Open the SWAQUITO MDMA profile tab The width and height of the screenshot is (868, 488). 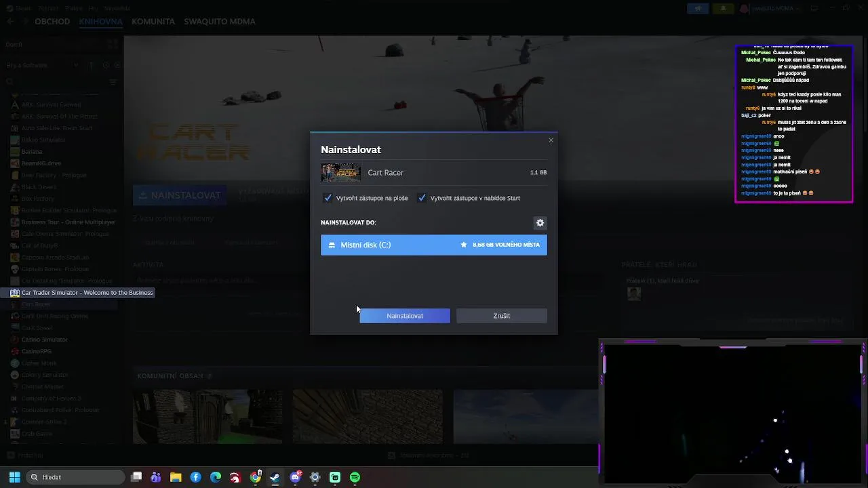(x=220, y=22)
